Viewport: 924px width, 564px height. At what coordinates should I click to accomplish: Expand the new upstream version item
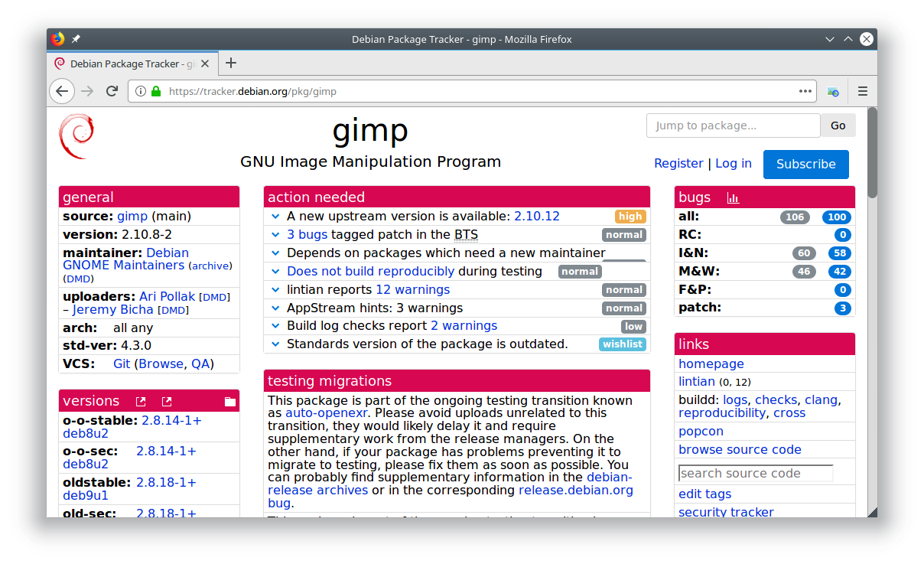click(x=276, y=217)
